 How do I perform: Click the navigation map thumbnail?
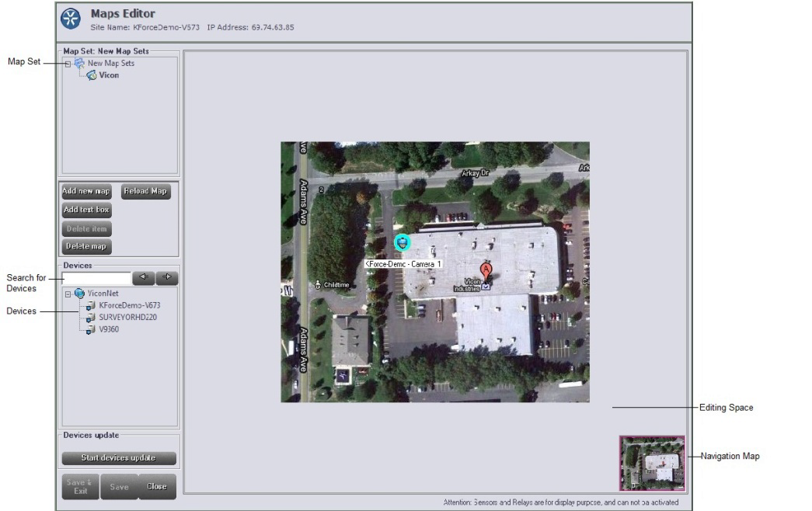click(652, 464)
